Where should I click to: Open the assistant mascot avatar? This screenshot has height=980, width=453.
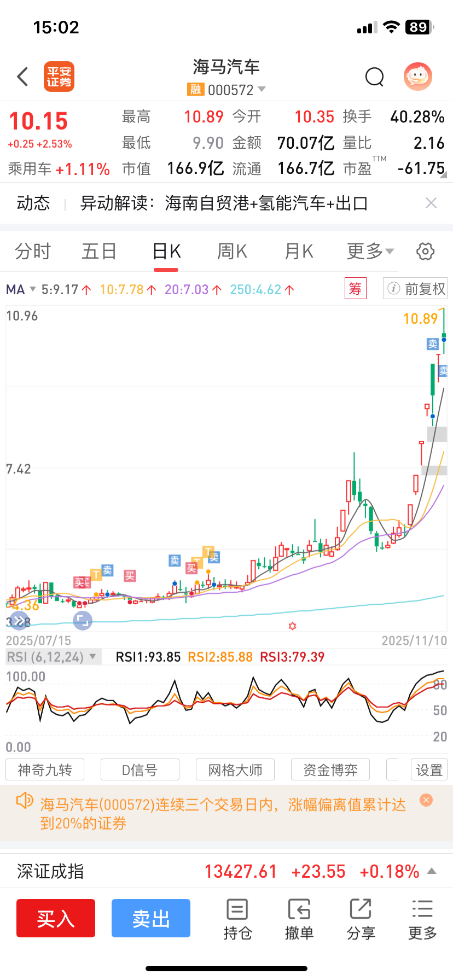click(418, 77)
